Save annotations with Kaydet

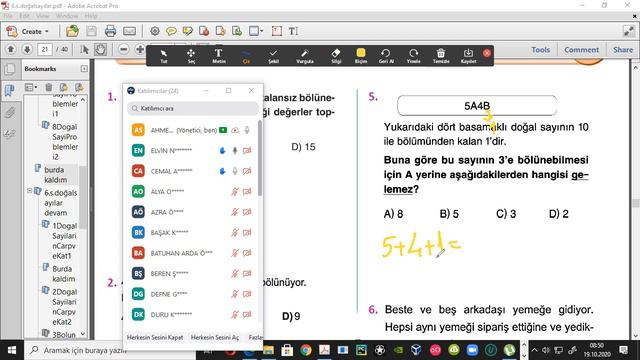[x=468, y=56]
